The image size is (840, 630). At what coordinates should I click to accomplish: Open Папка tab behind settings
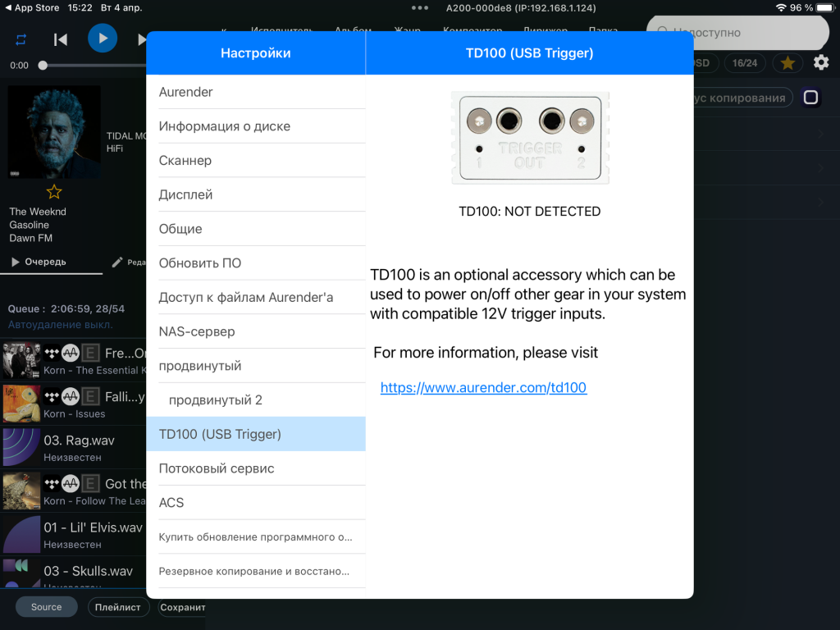(x=603, y=30)
